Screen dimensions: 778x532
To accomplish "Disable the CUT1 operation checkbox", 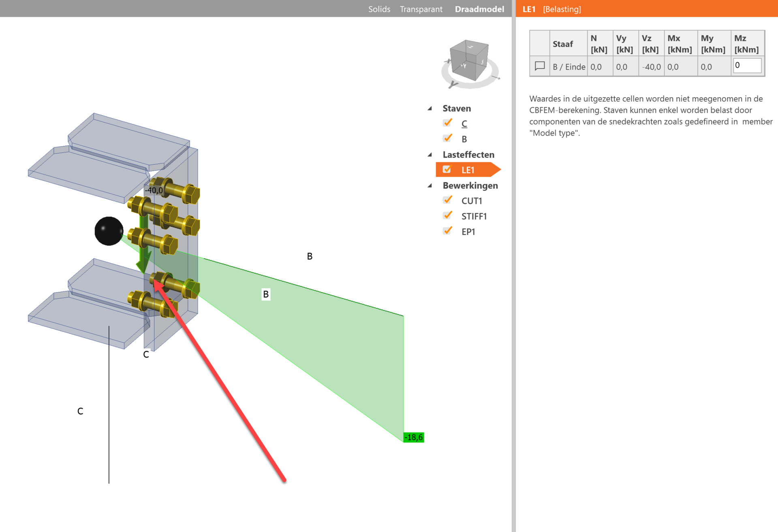I will (447, 200).
